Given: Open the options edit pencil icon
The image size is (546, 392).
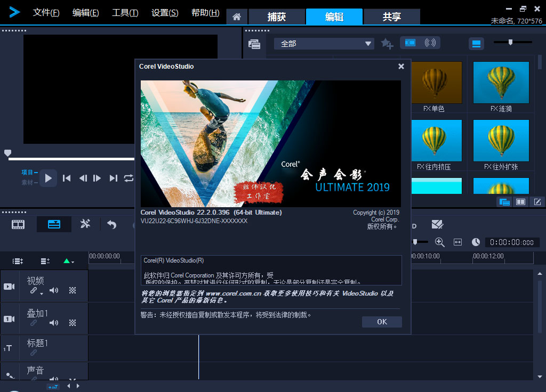Looking at the screenshot, I should [x=537, y=202].
